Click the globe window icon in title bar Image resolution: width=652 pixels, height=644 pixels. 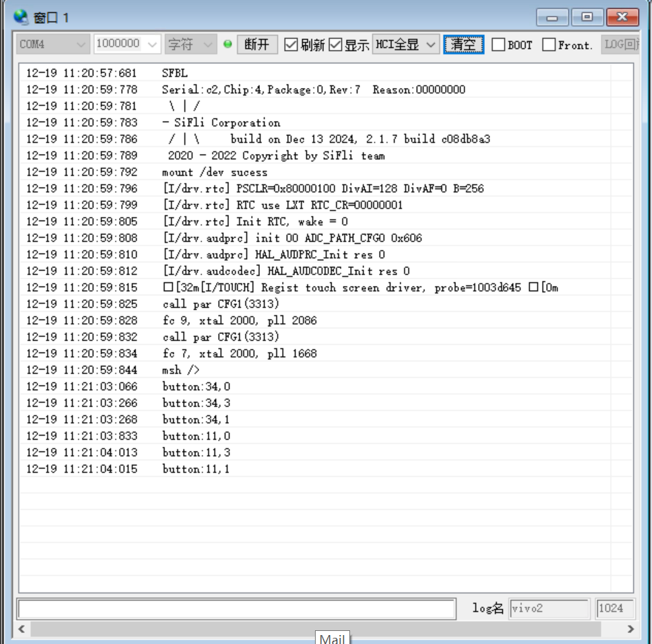pyautogui.click(x=21, y=16)
